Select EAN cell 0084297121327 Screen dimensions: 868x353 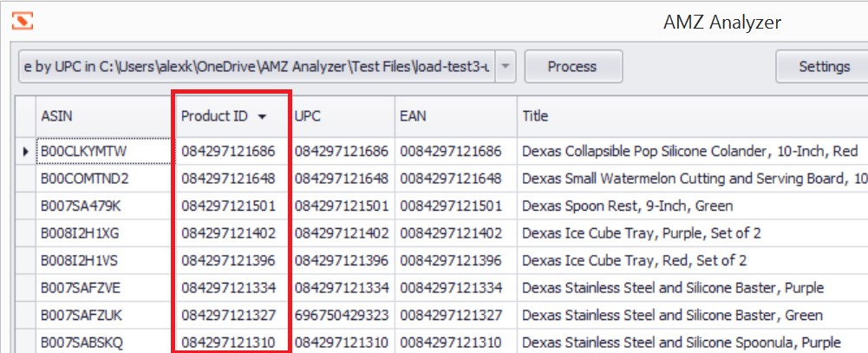pyautogui.click(x=456, y=316)
